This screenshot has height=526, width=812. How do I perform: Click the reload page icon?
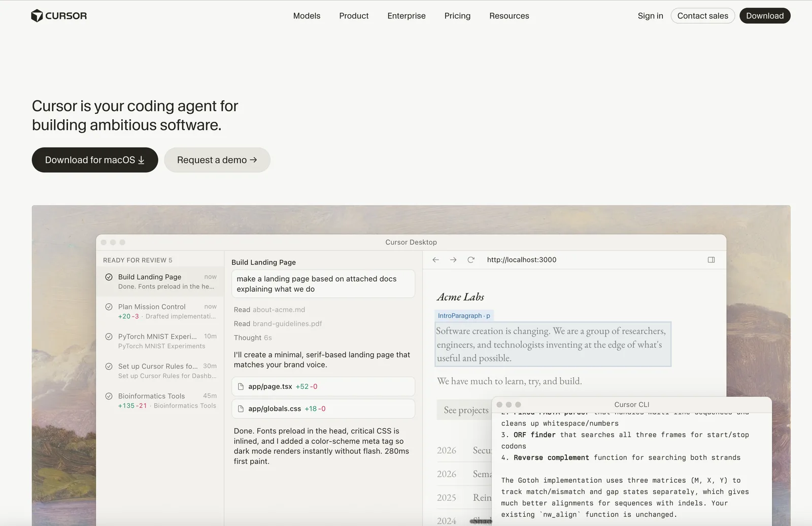471,259
